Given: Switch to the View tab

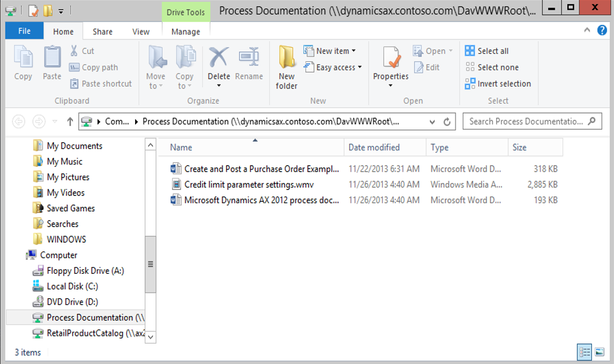Looking at the screenshot, I should [x=141, y=32].
